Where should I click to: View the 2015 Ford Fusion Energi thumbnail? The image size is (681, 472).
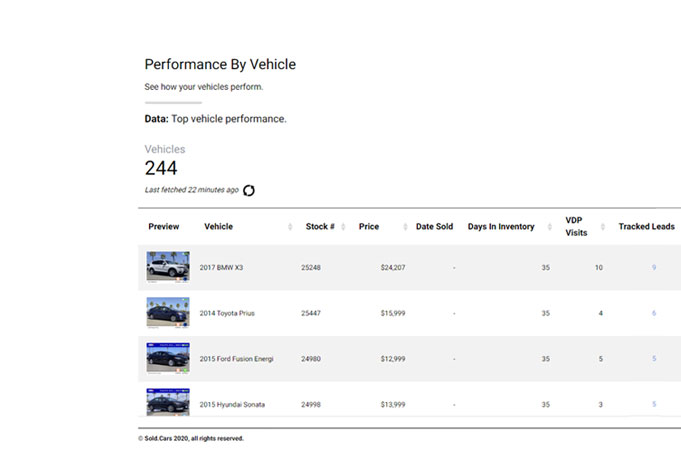(x=167, y=358)
